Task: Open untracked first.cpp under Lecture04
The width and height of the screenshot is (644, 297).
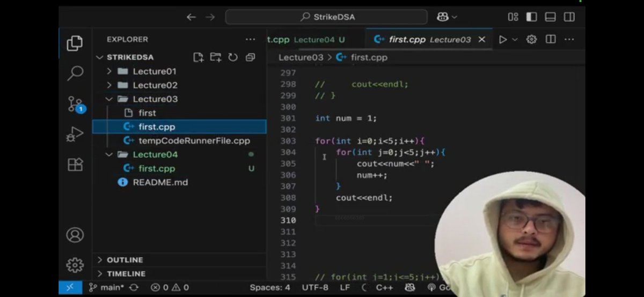Action: (179, 168)
